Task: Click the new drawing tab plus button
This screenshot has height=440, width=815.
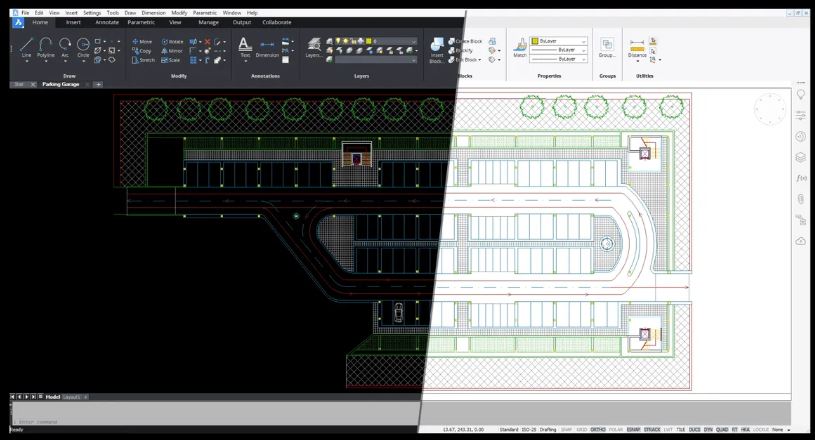Action: click(x=98, y=84)
